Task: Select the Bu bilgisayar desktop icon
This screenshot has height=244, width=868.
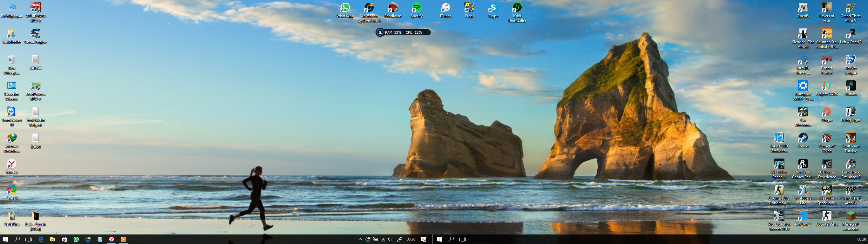Action: point(12,10)
